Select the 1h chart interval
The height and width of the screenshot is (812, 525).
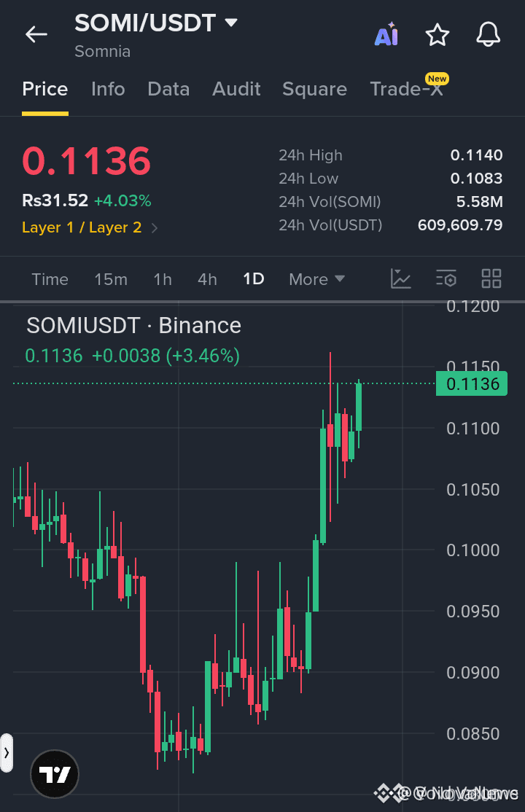point(163,279)
